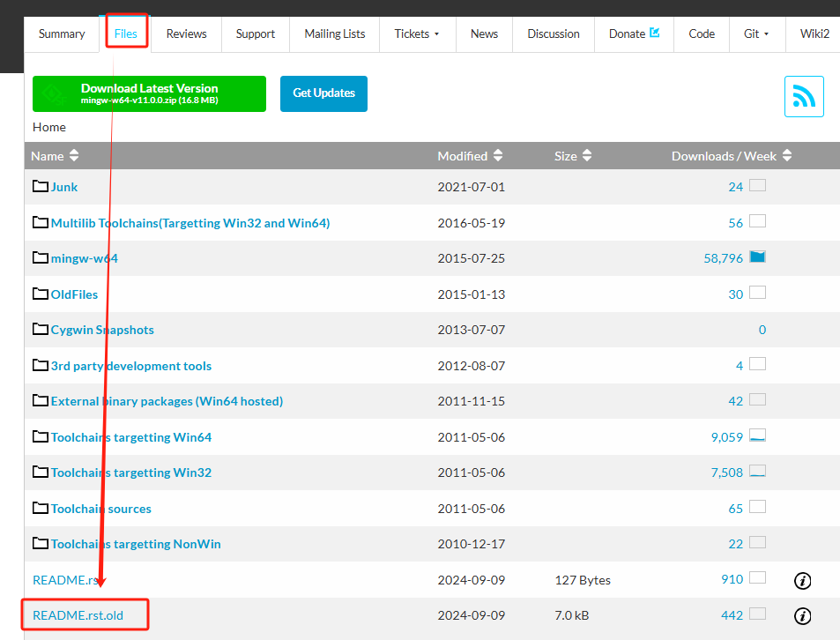The height and width of the screenshot is (640, 840).
Task: Click the folder icon beside OldFiles
Action: point(40,294)
